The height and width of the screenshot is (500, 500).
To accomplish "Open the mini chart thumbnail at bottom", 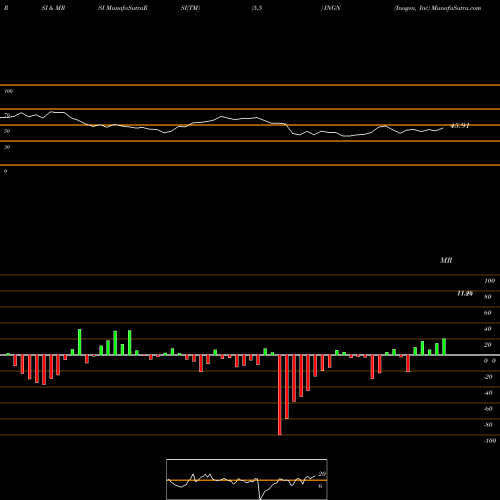I will pyautogui.click(x=247, y=479).
